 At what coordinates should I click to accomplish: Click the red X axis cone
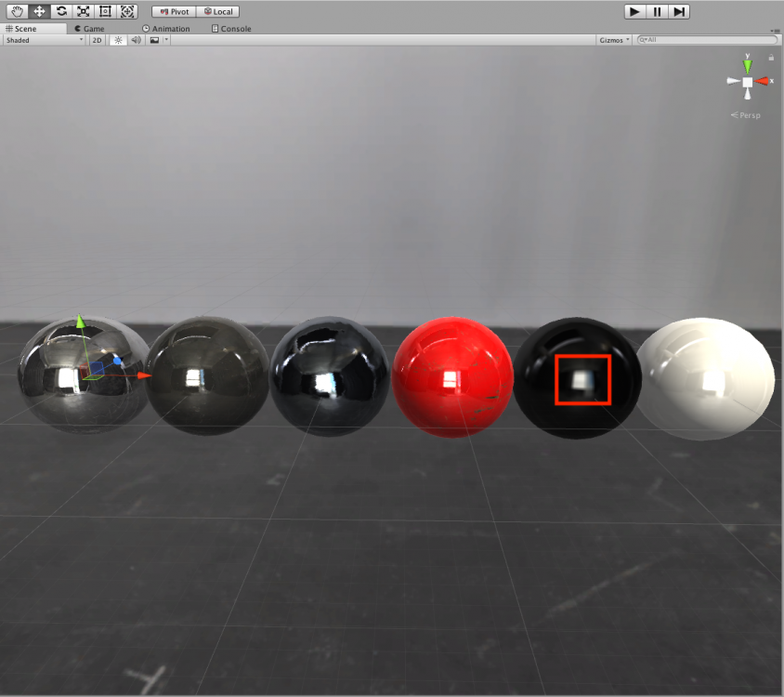coord(762,81)
